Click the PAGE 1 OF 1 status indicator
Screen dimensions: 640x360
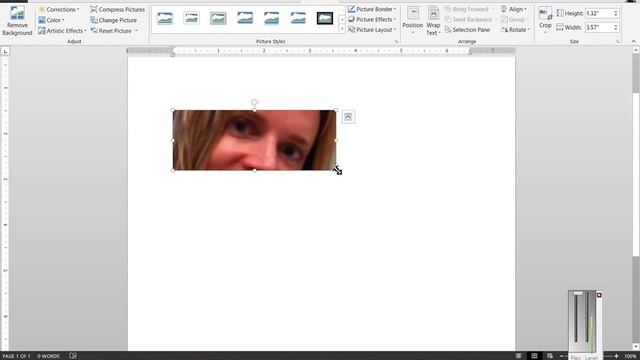16,356
